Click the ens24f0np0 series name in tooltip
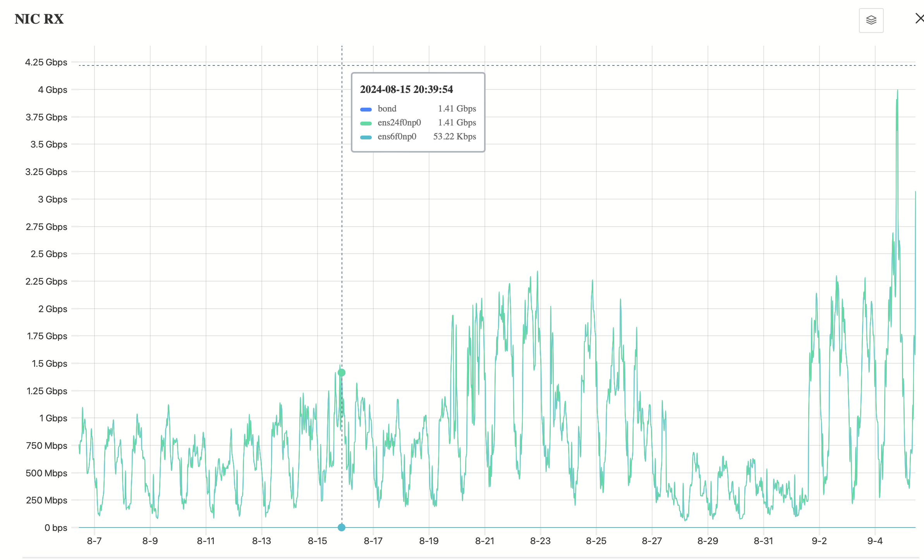This screenshot has height=560, width=924. 399,123
